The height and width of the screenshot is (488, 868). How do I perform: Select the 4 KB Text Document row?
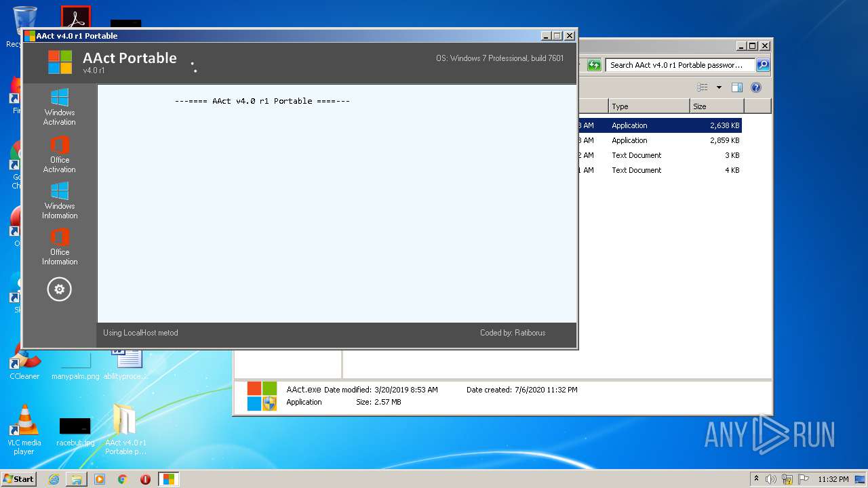(659, 170)
